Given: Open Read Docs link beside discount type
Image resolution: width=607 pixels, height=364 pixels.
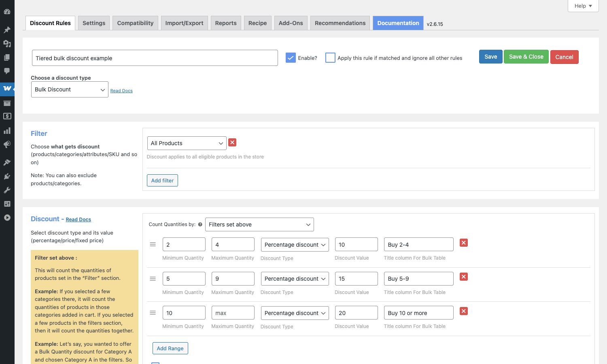Looking at the screenshot, I should click(121, 91).
